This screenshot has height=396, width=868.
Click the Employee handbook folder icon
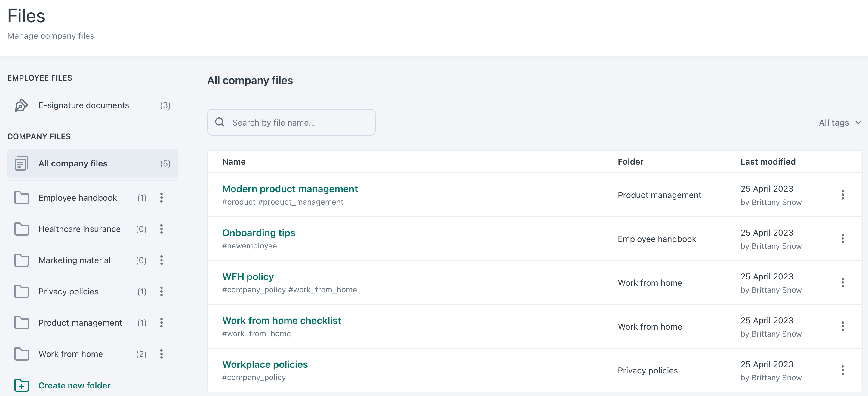click(21, 198)
